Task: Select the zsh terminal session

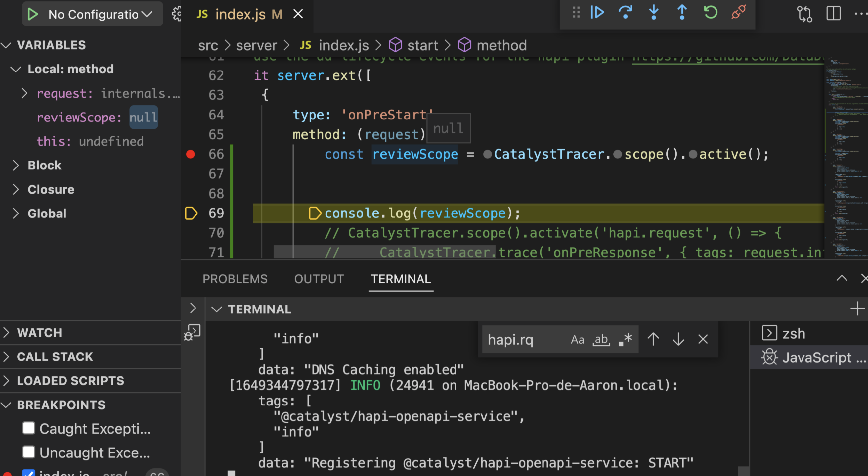Action: pyautogui.click(x=793, y=334)
